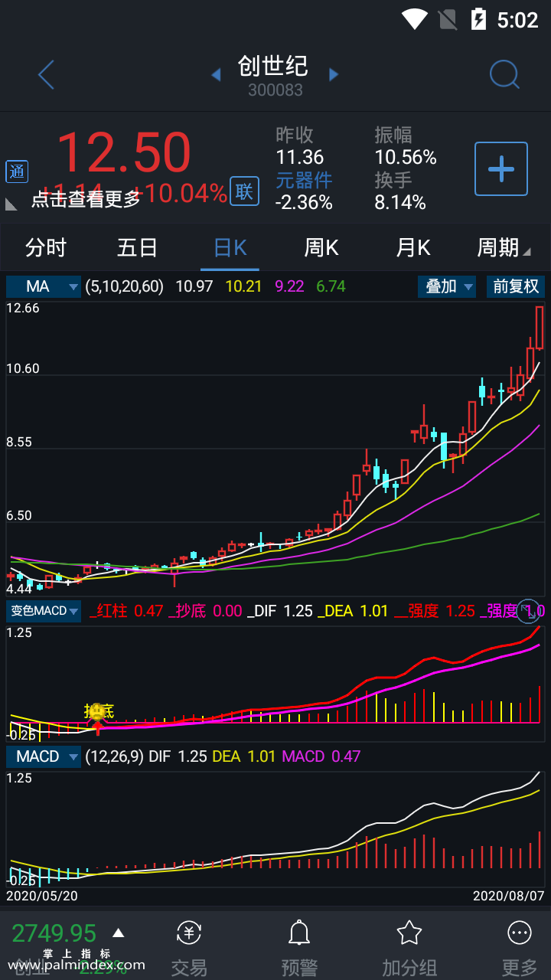Screen dimensions: 551x980
Task: Tap the 振幅 10.56% value
Action: [x=406, y=158]
